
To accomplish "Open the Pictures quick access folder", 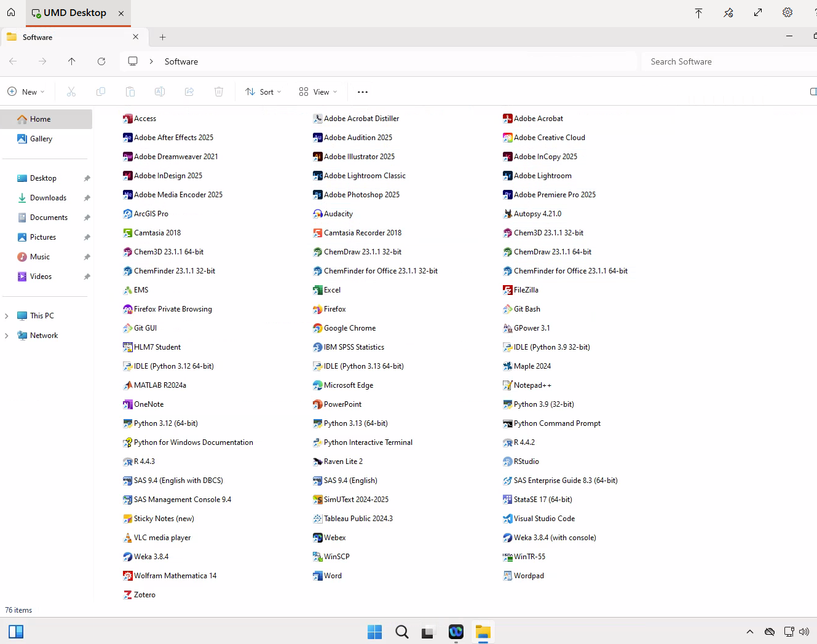I will [x=47, y=237].
